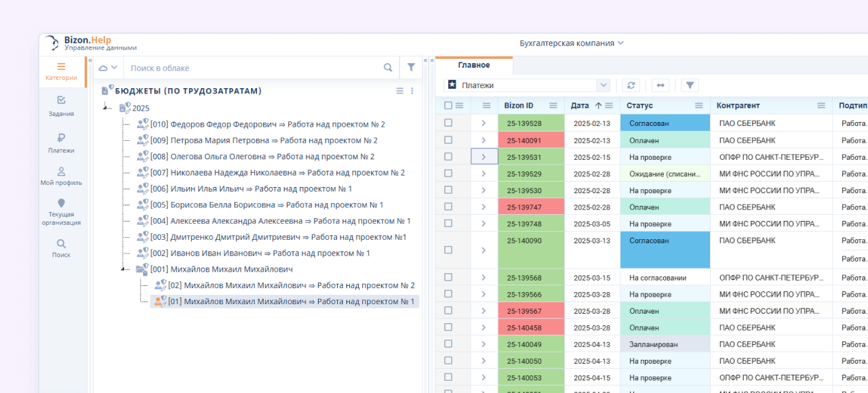Tick the checkbox for row 25-139530
This screenshot has width=868, height=393.
[x=448, y=190]
